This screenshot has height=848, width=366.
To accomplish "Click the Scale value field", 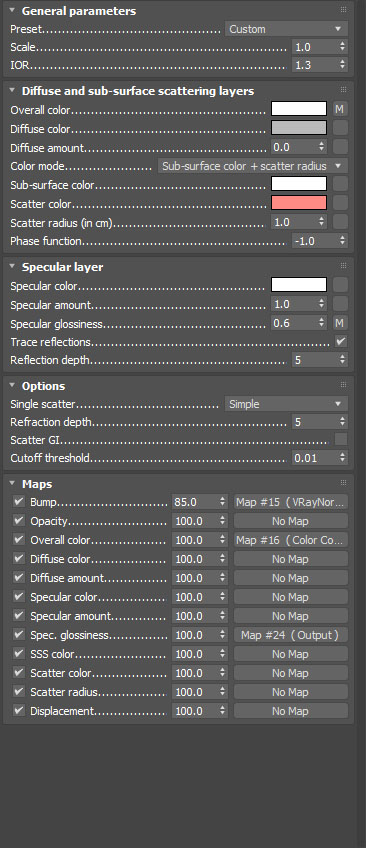I will click(x=314, y=47).
